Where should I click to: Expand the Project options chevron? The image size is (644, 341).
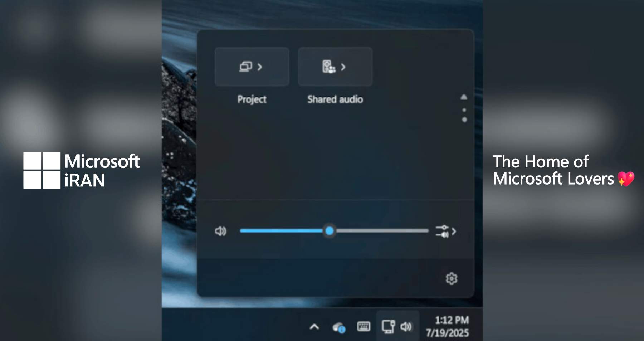pyautogui.click(x=260, y=67)
